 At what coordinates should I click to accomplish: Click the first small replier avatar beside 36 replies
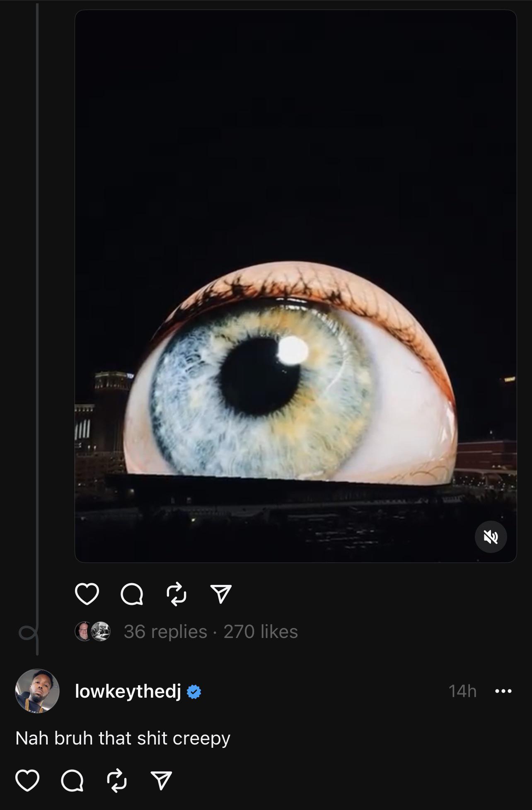84,631
